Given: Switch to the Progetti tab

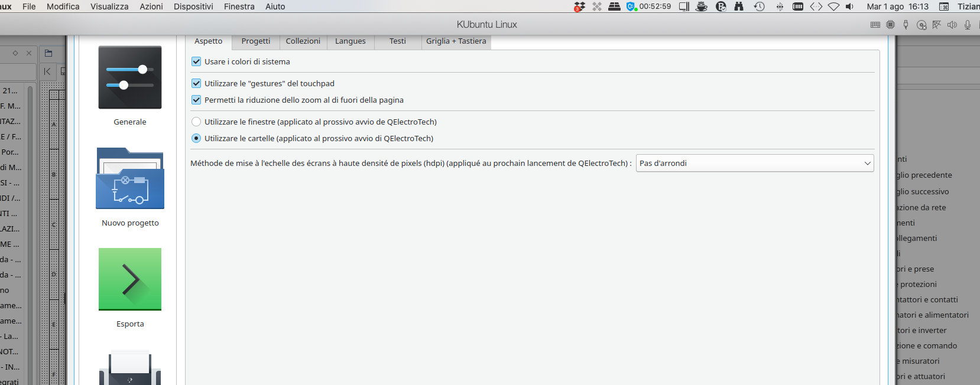Looking at the screenshot, I should tap(255, 41).
